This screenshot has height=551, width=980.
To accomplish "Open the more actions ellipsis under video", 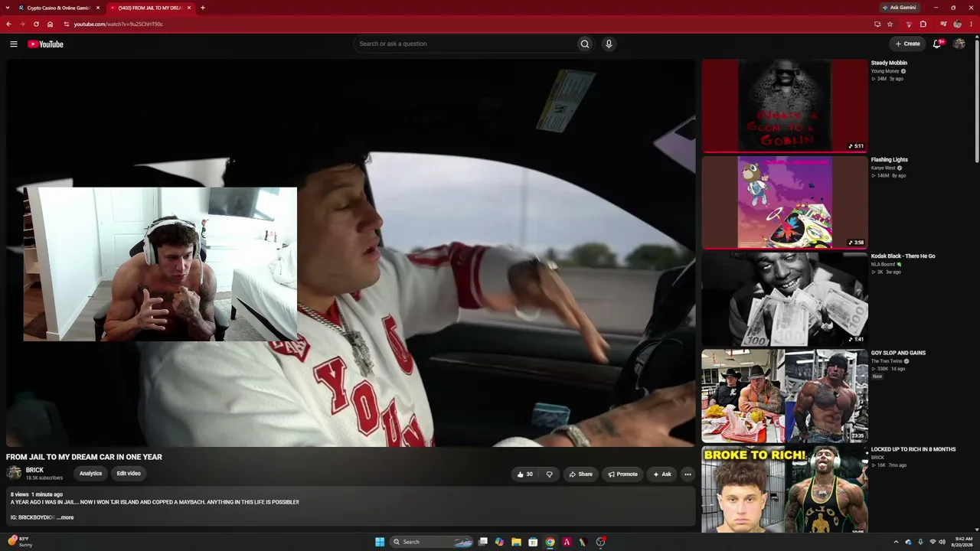I will point(688,474).
